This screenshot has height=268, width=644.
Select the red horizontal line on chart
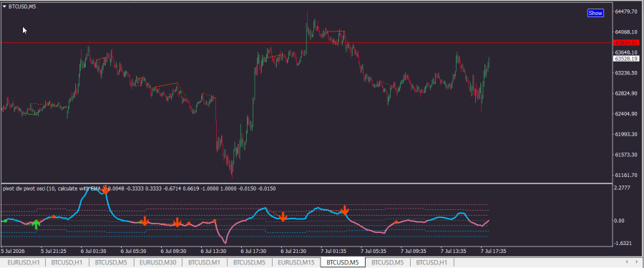pyautogui.click(x=306, y=43)
